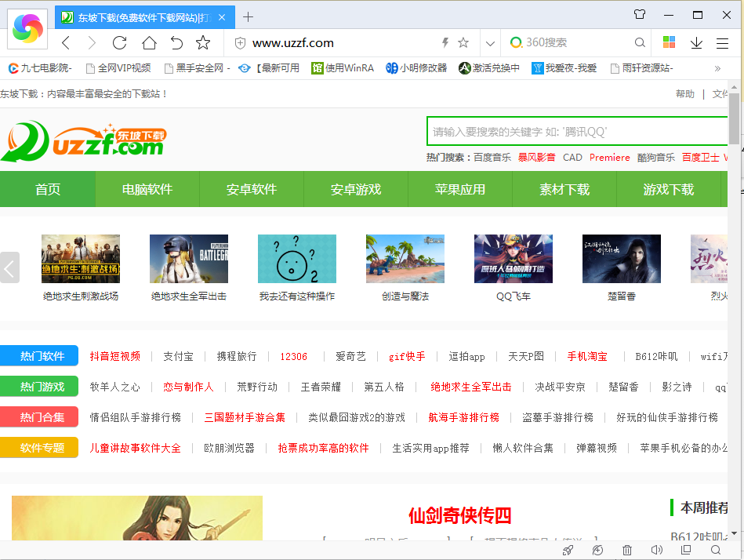744x560 pixels.
Task: Click the 热门合集 red label
Action: click(39, 417)
